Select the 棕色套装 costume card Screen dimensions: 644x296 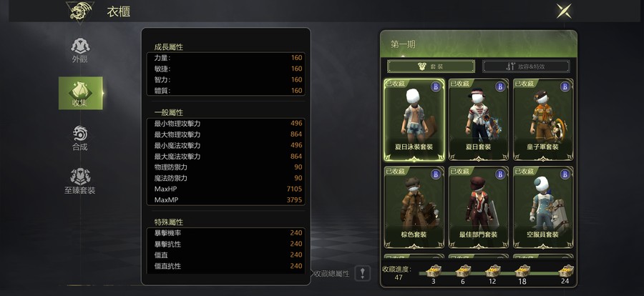click(x=414, y=207)
